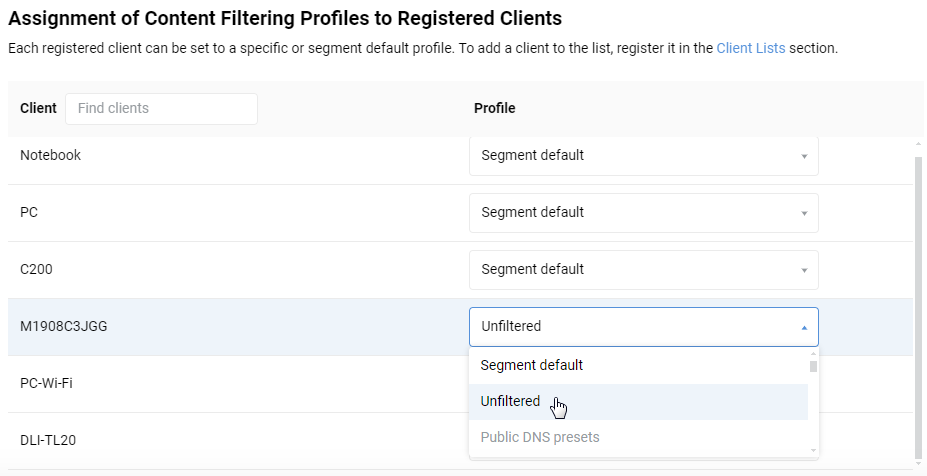
Task: Click the dropdown list's scroll-down arrow
Action: point(813,451)
